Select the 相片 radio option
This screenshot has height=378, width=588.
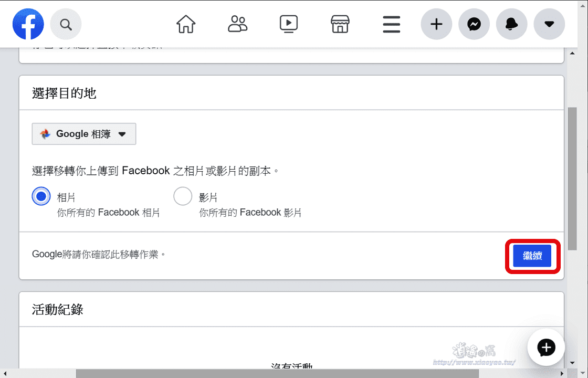41,196
